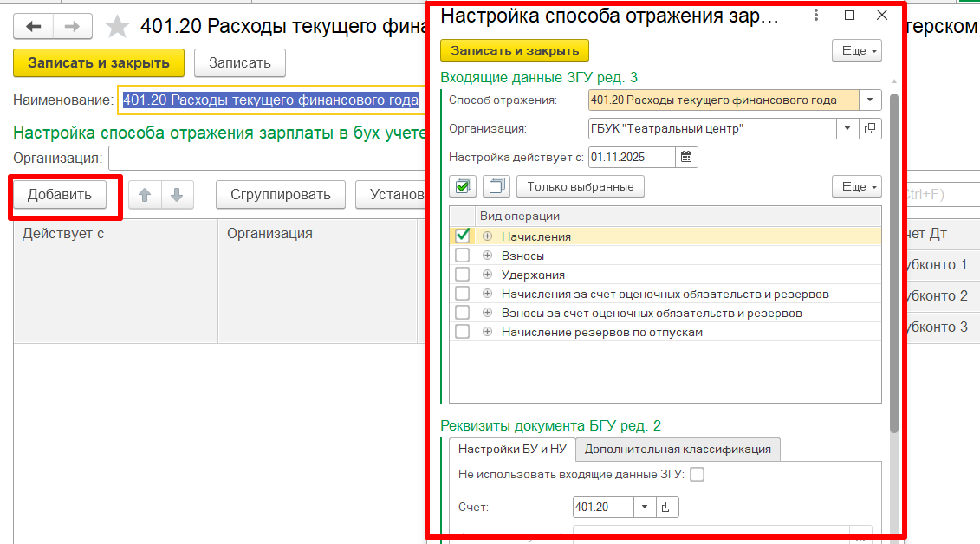This screenshot has width=980, height=544.
Task: Mark form as favorite with star icon
Action: tap(117, 27)
